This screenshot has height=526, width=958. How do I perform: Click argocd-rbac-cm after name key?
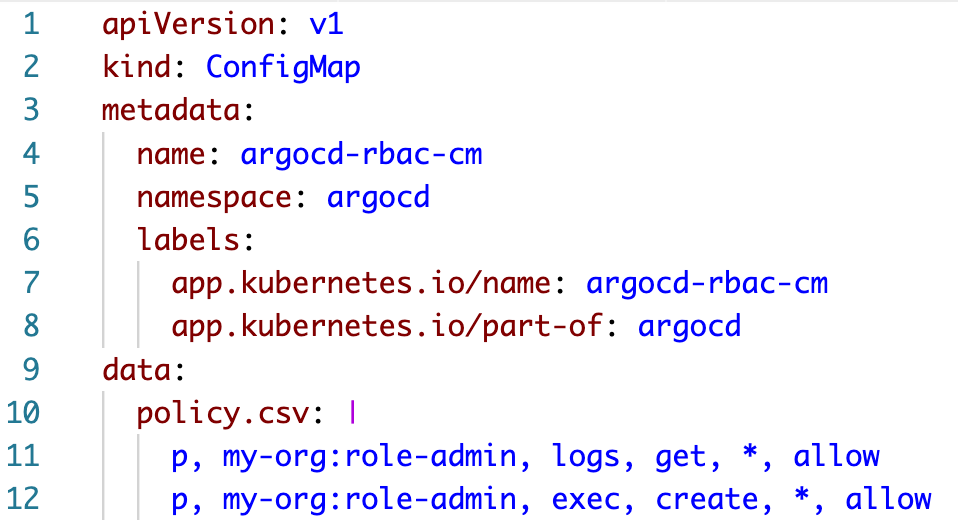361,154
